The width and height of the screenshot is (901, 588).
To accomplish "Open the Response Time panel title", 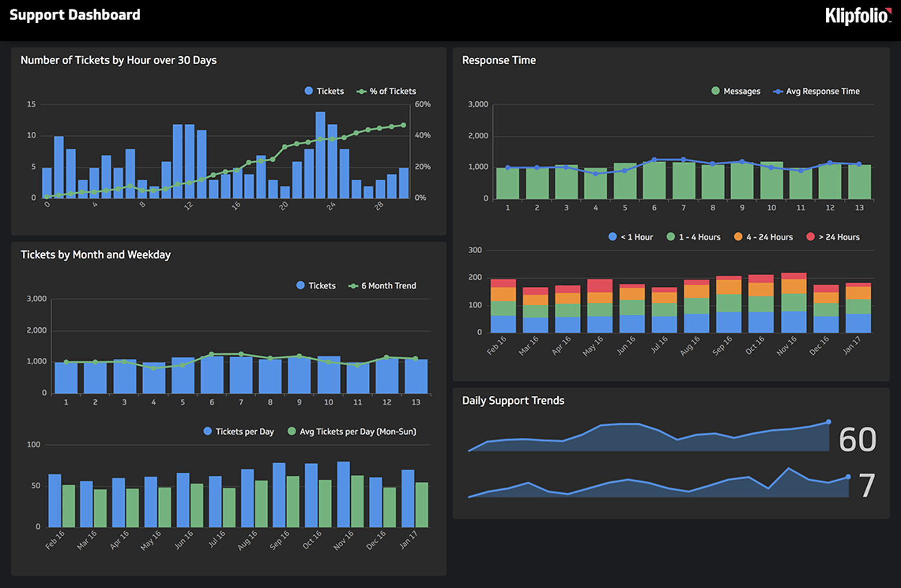I will point(499,60).
